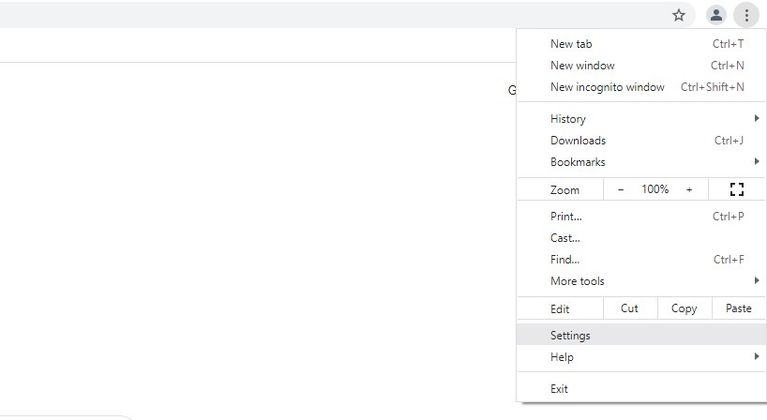Click the Copy button in Edit row
This screenshot has height=420, width=767.
(x=684, y=309)
